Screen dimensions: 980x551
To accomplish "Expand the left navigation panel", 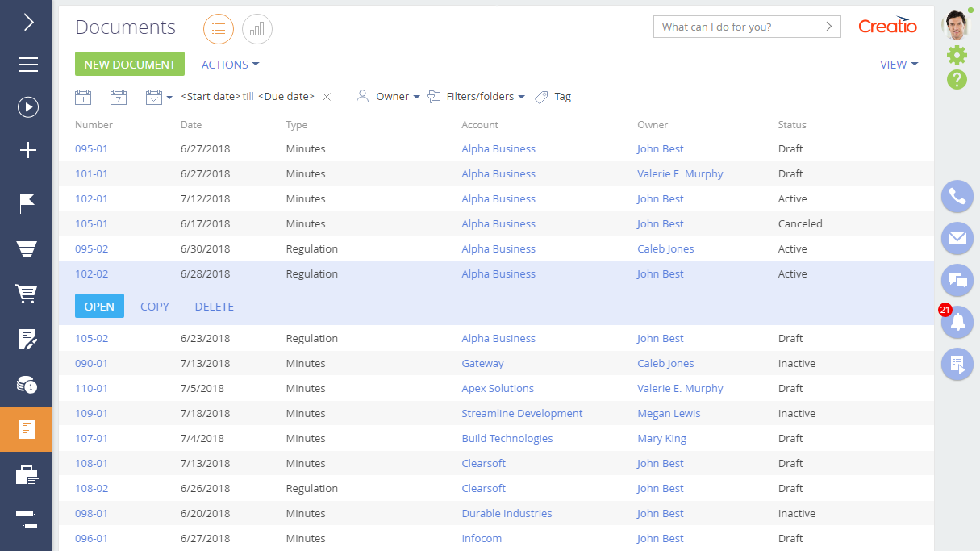I will (28, 22).
